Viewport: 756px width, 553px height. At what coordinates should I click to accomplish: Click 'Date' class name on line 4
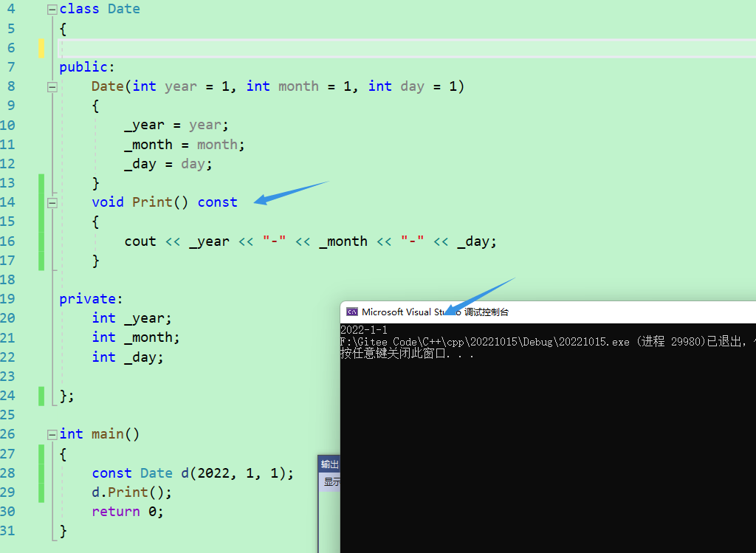click(x=124, y=9)
